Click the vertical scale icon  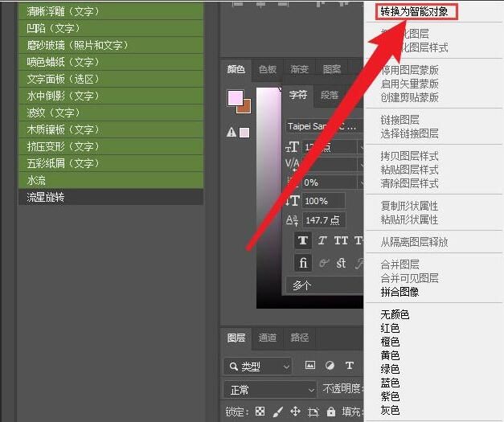[293, 201]
